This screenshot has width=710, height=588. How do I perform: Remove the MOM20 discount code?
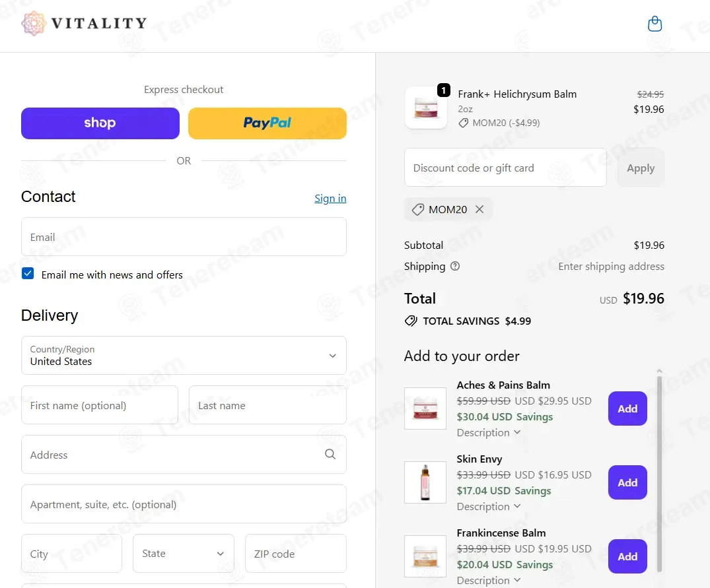(x=479, y=209)
